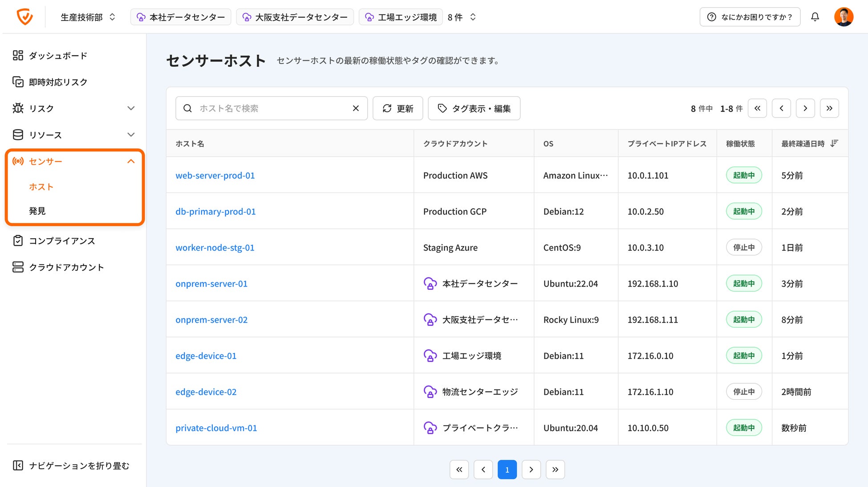The width and height of the screenshot is (868, 487).
Task: Expand the リソース menu chevron
Action: click(131, 134)
